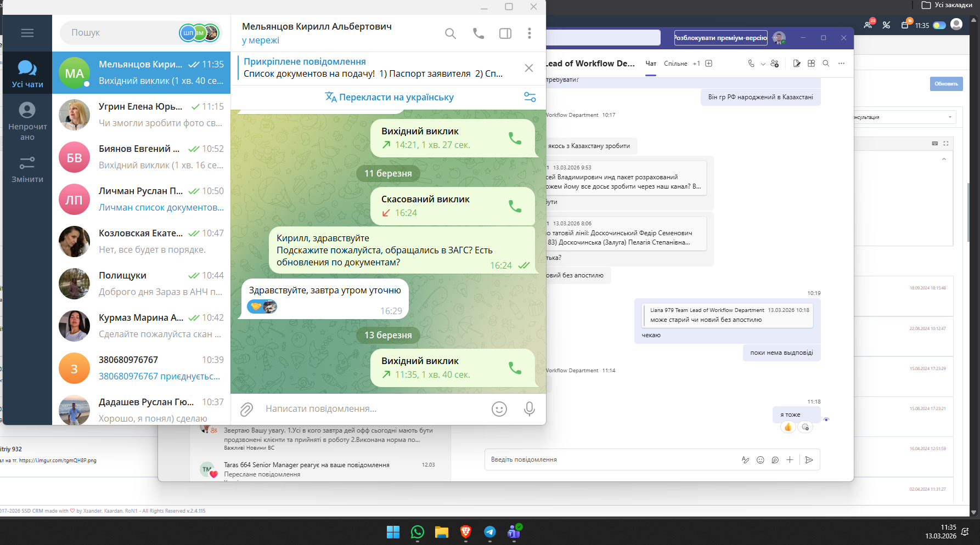Image resolution: width=980 pixels, height=545 pixels.
Task: Open Teams message formatting options
Action: coord(745,460)
